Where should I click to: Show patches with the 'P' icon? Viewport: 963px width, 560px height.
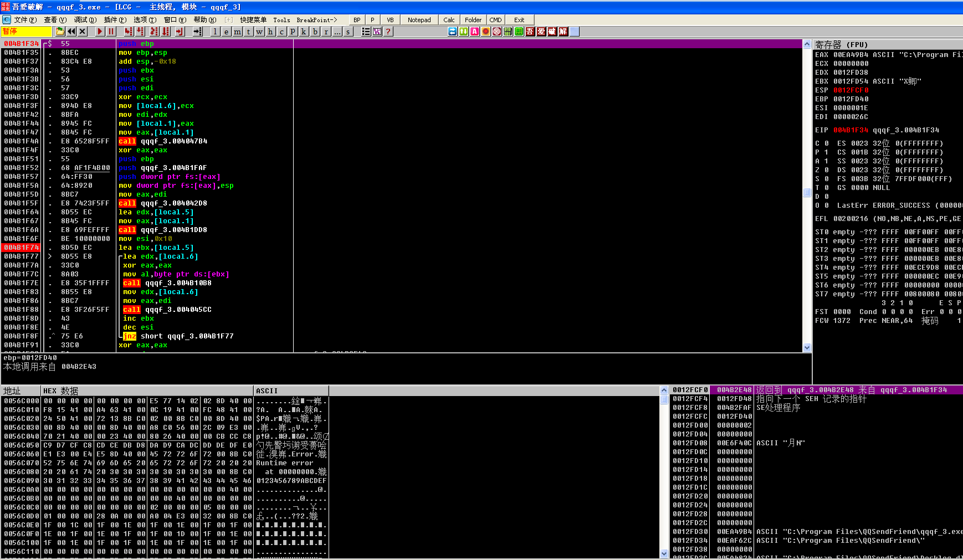tap(293, 32)
